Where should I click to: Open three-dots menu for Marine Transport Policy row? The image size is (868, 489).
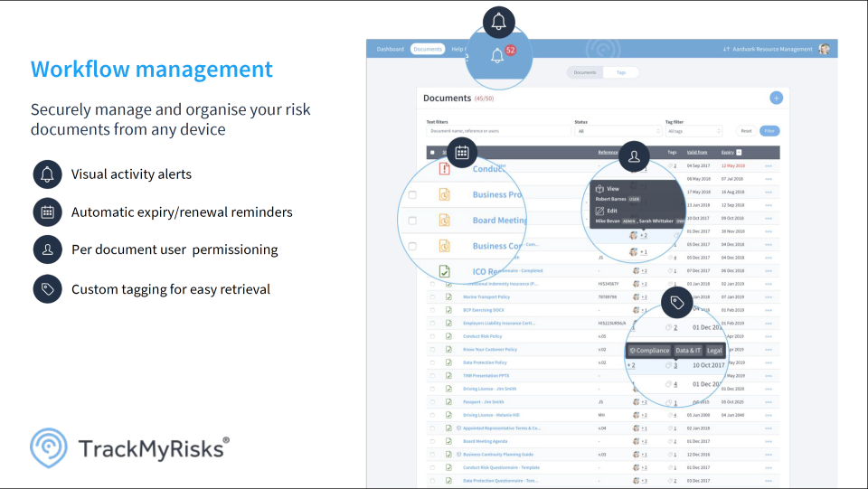click(x=769, y=297)
